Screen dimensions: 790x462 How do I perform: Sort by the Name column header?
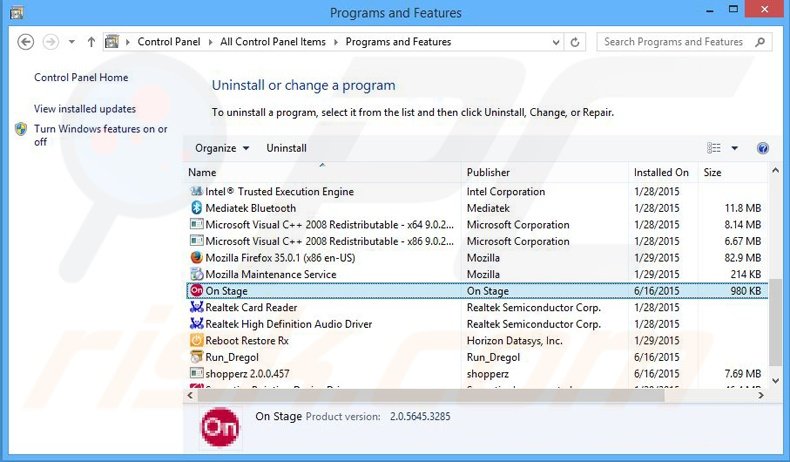322,172
